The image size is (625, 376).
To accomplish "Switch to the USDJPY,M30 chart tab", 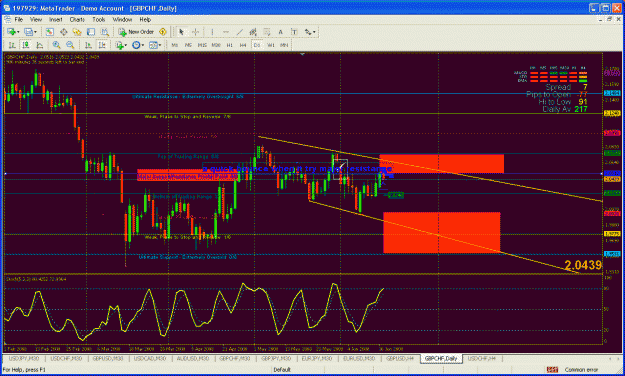I will (24, 358).
